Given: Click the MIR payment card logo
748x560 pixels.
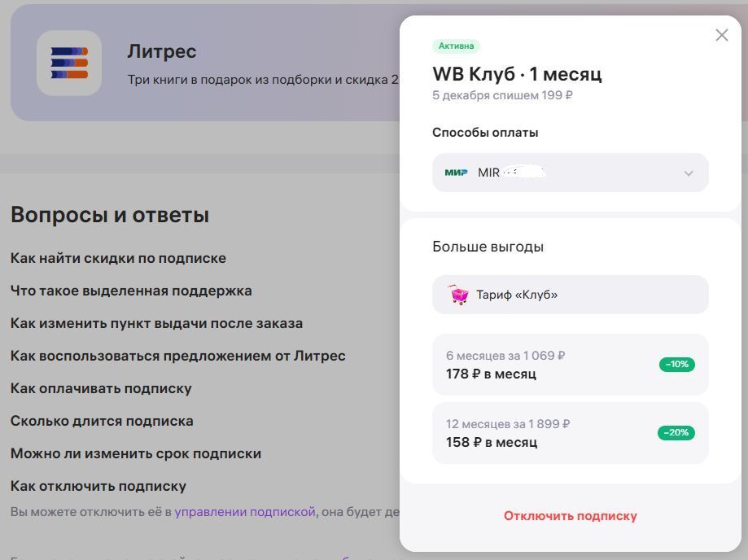Looking at the screenshot, I should pyautogui.click(x=456, y=173).
